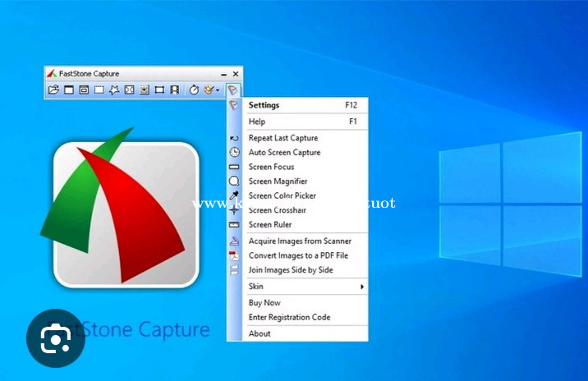Open the Output destination palette dropdown

[x=212, y=90]
